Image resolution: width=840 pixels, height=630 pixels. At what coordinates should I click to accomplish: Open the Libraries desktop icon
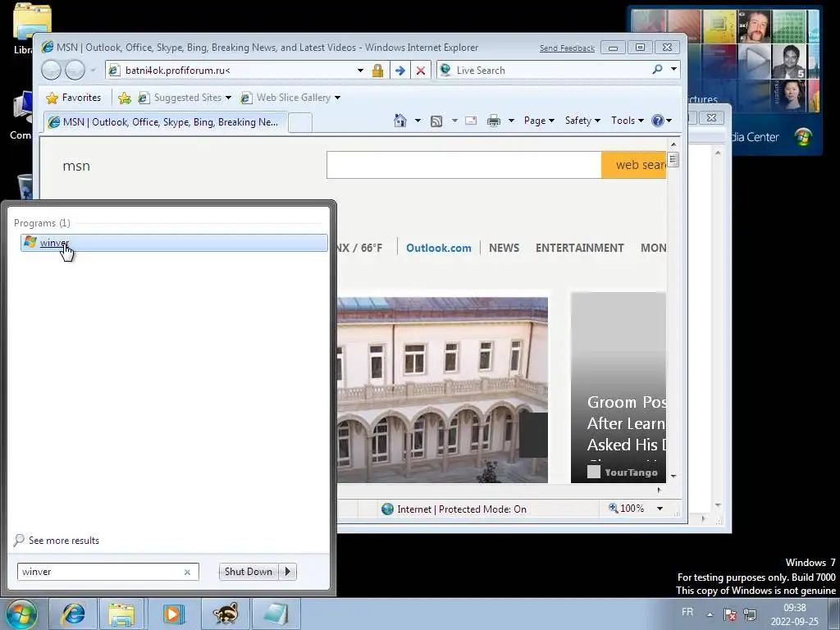[24, 28]
